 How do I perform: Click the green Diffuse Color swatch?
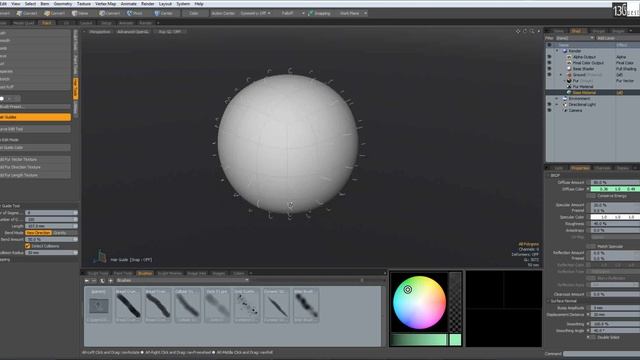[x=615, y=189]
